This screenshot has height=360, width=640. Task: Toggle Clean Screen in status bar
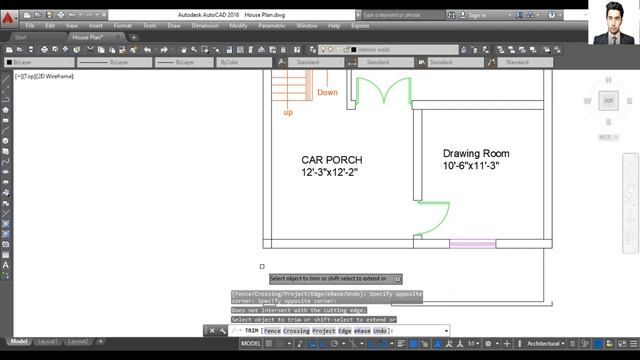(x=622, y=344)
